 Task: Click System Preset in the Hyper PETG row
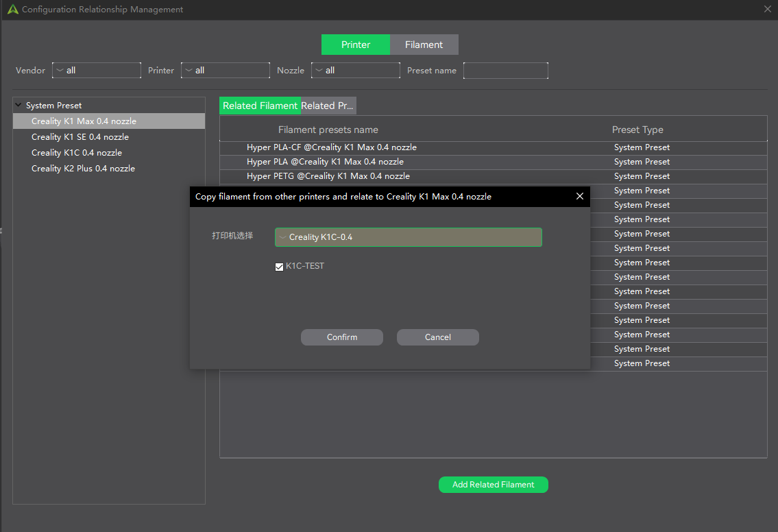pos(642,176)
